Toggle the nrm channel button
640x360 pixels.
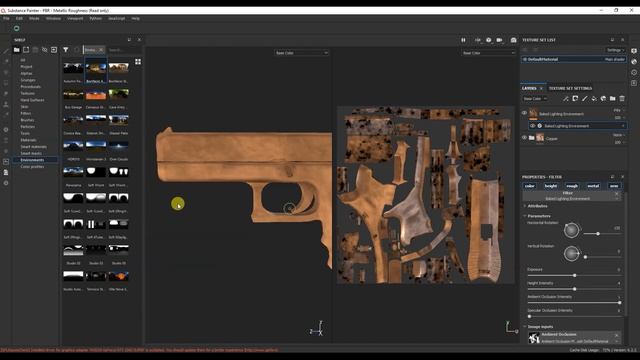click(614, 186)
